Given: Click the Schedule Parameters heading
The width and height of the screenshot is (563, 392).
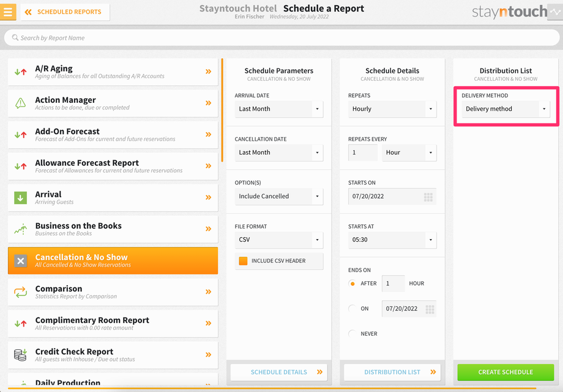Looking at the screenshot, I should click(x=279, y=71).
